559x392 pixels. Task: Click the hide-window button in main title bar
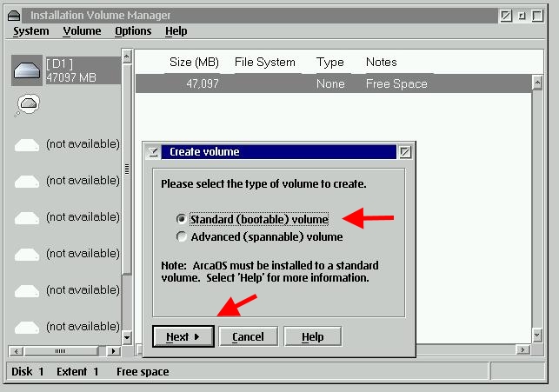[506, 16]
